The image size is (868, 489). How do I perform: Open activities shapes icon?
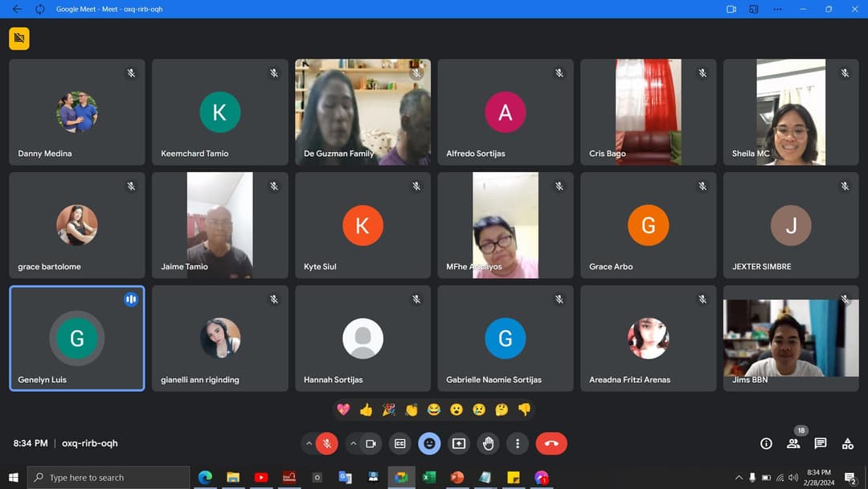848,444
